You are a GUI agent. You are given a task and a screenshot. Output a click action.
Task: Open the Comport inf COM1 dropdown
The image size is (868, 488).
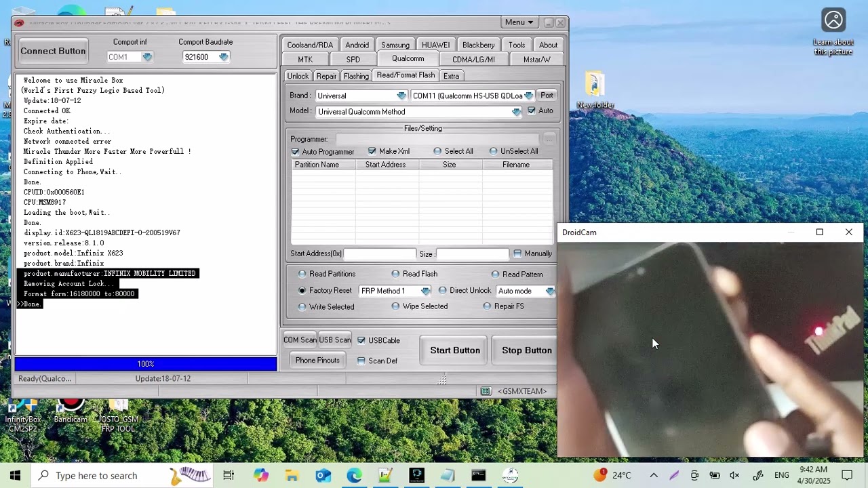(x=147, y=57)
